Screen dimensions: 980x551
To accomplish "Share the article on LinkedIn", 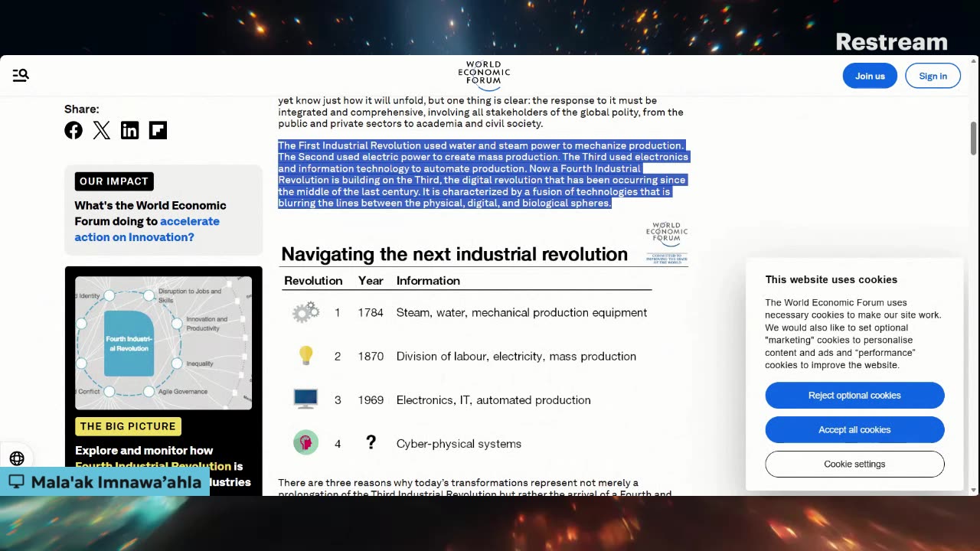I will [x=130, y=130].
